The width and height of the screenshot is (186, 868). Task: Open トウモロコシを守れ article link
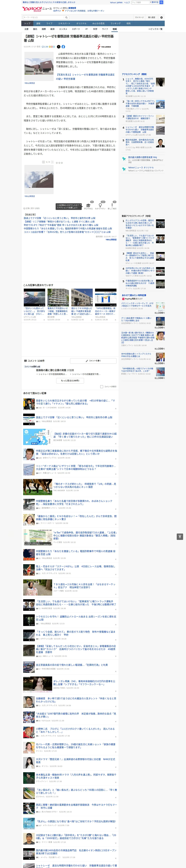pyautogui.click(x=76, y=618)
